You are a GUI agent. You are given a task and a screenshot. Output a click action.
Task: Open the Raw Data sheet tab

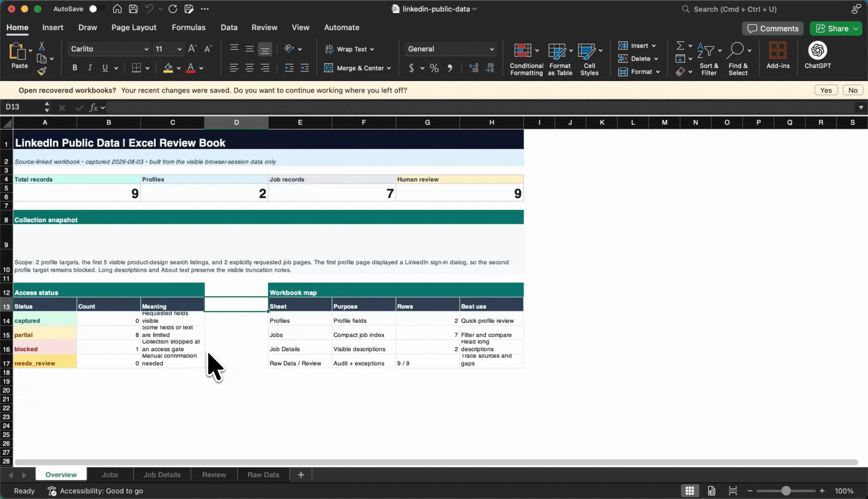[x=263, y=475]
